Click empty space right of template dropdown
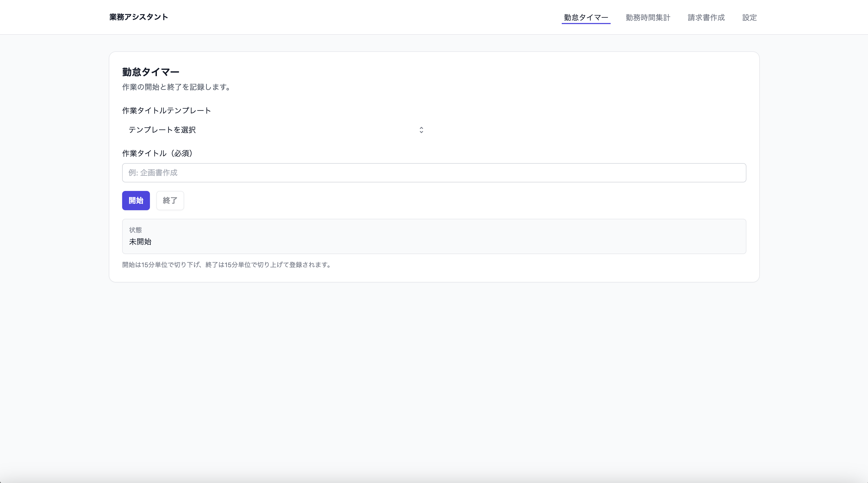Image resolution: width=868 pixels, height=483 pixels. (590, 130)
